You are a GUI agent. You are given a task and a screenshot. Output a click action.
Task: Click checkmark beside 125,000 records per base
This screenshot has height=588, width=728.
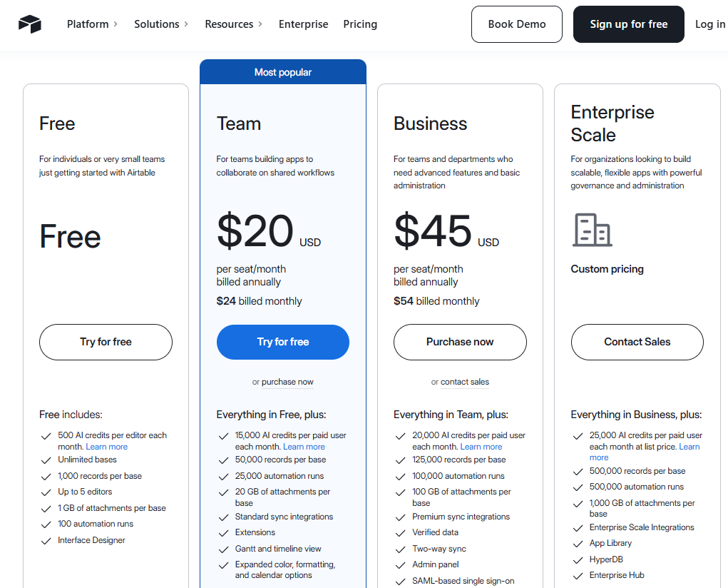coord(400,460)
